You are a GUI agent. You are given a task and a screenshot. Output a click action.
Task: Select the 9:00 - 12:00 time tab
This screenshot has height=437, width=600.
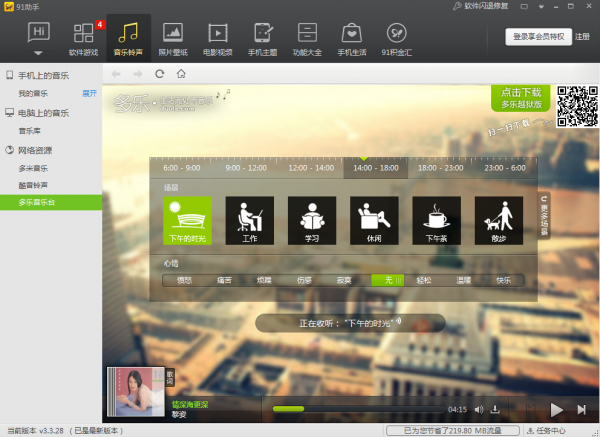246,168
